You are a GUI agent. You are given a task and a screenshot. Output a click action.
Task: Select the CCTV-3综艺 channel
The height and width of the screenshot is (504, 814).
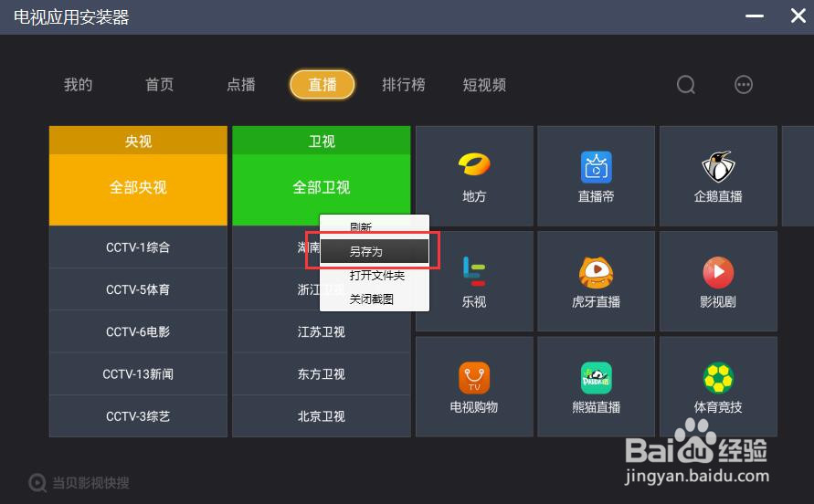point(138,416)
